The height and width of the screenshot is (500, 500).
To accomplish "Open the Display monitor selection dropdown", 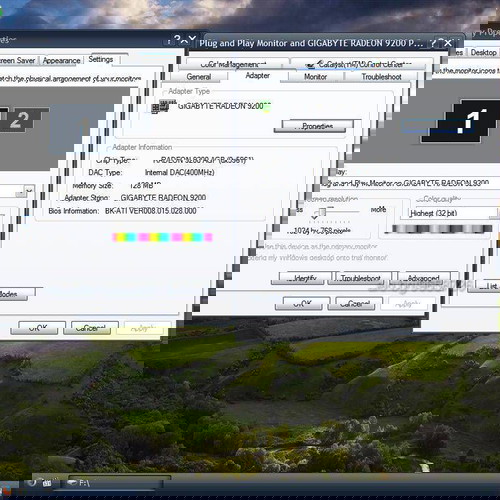I will coord(410,183).
